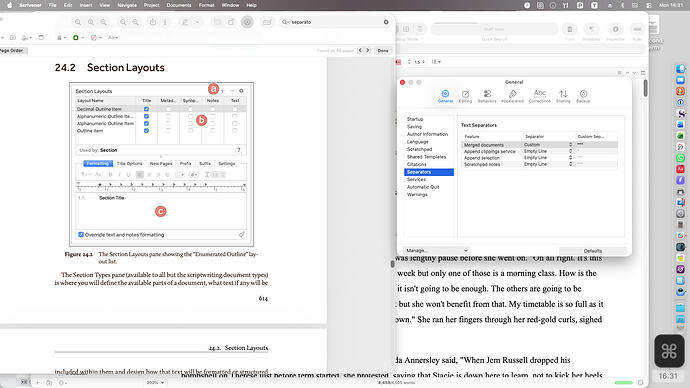Click the share icon in PDF toolbar

pyautogui.click(x=153, y=22)
